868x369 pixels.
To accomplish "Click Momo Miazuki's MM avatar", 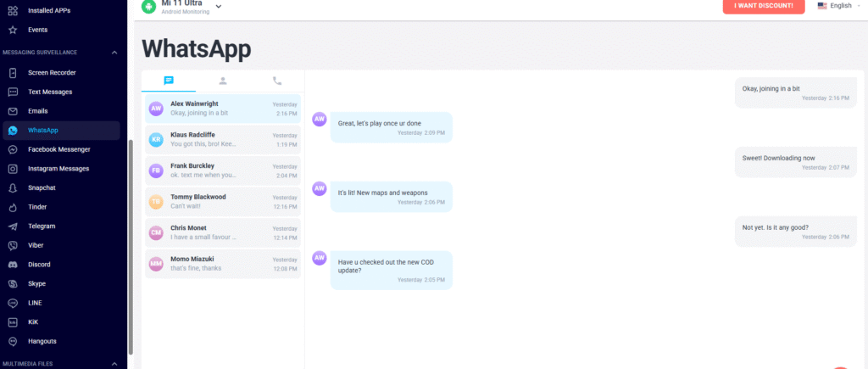I will pos(156,264).
